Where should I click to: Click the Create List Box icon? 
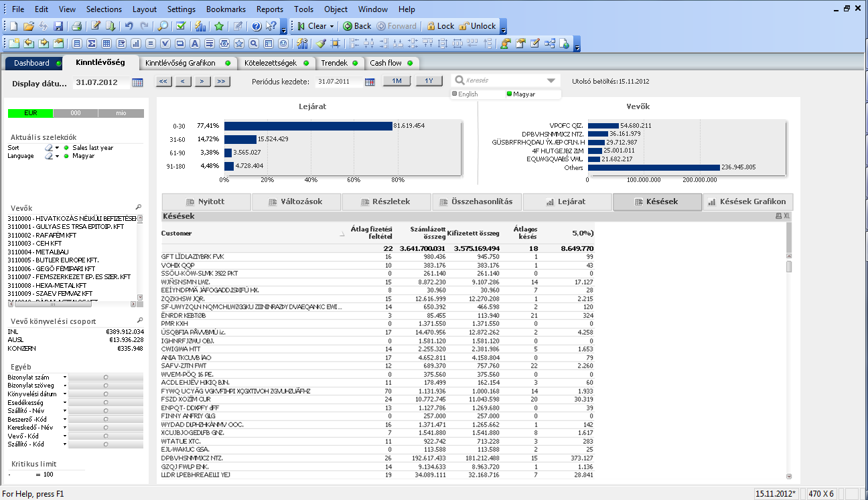click(x=76, y=44)
